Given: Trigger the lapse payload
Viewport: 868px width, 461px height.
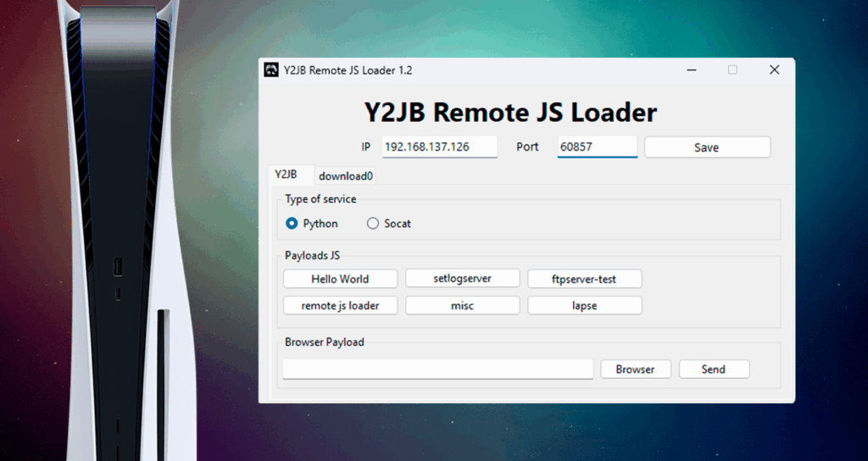Looking at the screenshot, I should point(584,306).
